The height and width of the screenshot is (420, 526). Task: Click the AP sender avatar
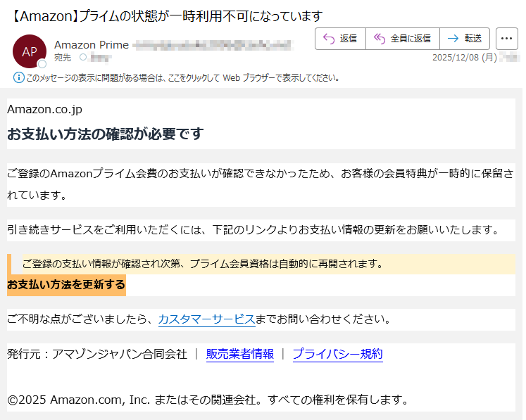point(30,51)
